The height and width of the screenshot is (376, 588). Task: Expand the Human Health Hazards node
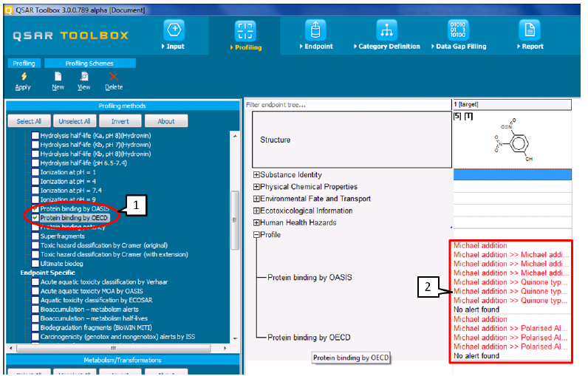click(256, 222)
